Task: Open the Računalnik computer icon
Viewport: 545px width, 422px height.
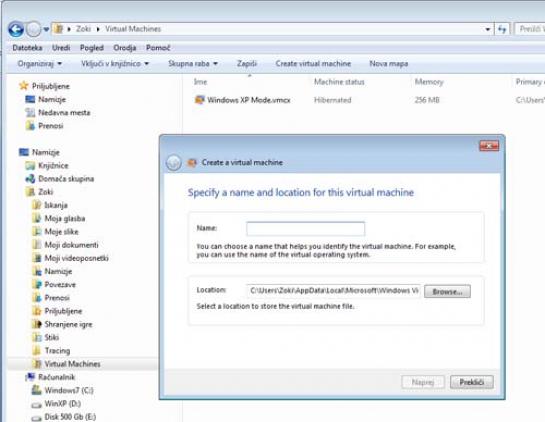Action: (31, 377)
